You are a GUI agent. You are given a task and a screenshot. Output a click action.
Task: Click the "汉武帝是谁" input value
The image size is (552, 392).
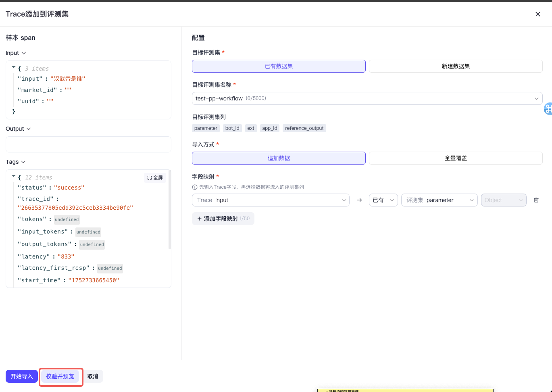(68, 79)
